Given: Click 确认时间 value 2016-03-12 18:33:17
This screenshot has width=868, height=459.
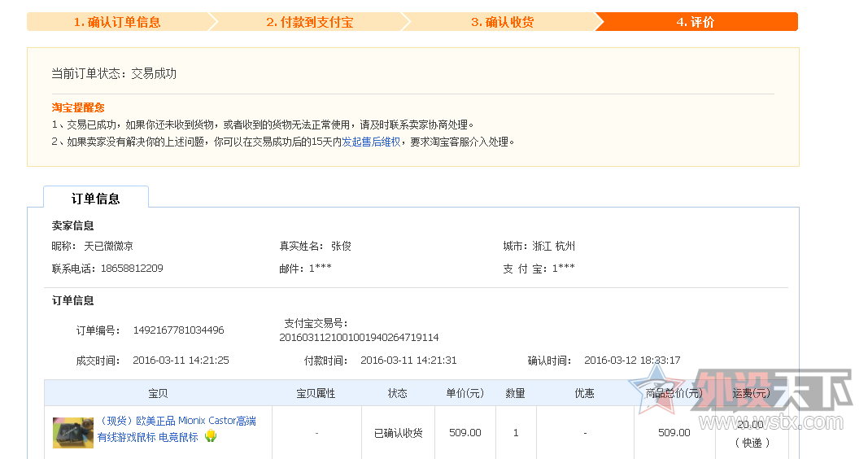Looking at the screenshot, I should (x=632, y=361).
